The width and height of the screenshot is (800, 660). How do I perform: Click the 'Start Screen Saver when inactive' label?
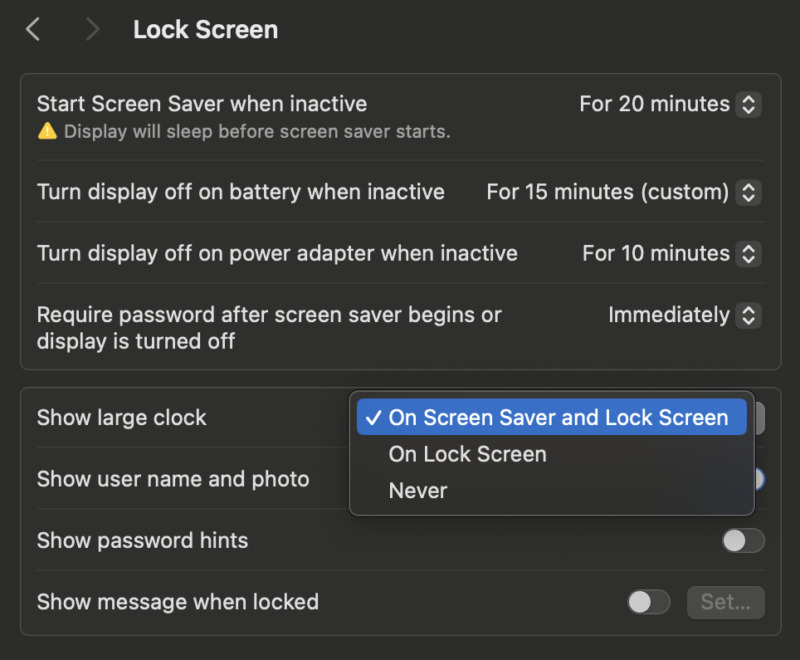click(x=202, y=103)
